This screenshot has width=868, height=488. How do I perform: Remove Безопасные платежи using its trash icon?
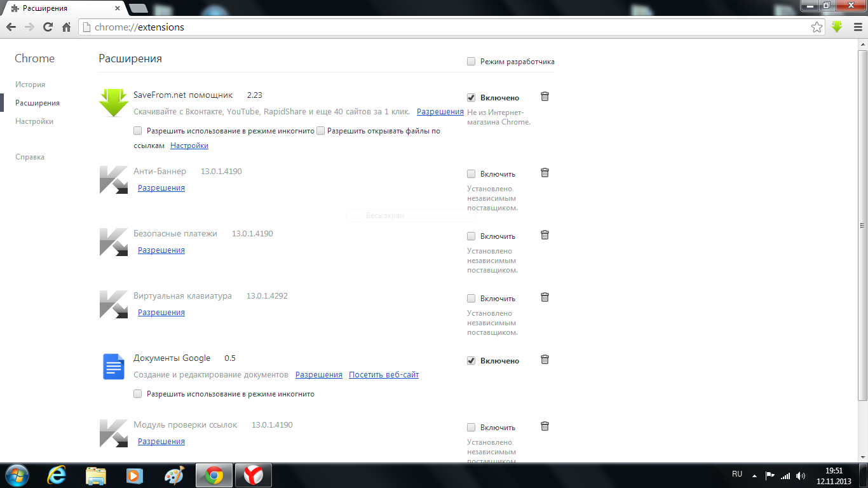[545, 235]
